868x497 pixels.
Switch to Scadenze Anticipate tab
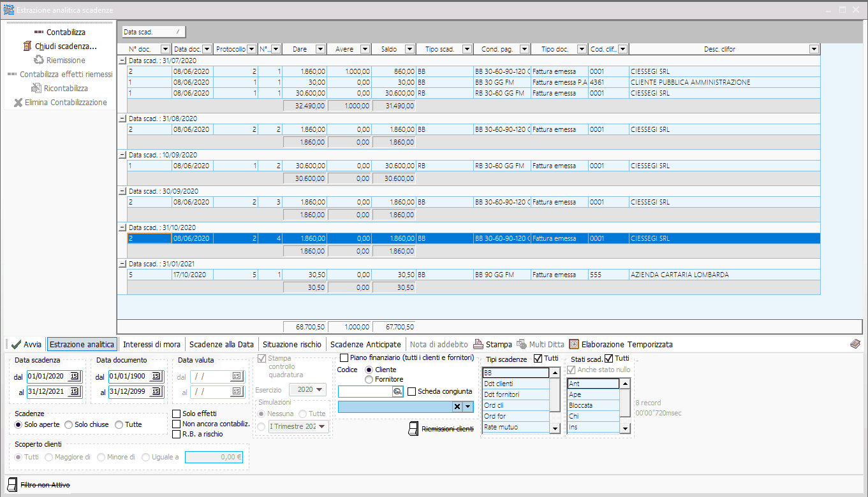[x=365, y=344]
